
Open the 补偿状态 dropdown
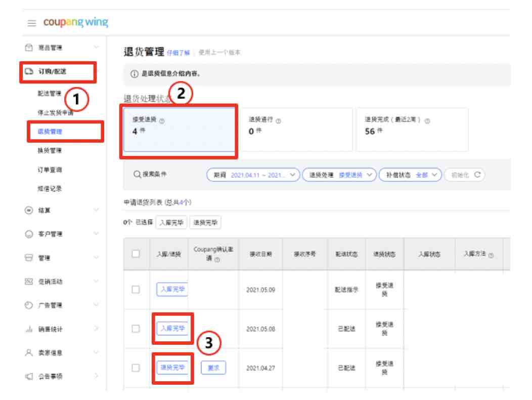coord(410,175)
